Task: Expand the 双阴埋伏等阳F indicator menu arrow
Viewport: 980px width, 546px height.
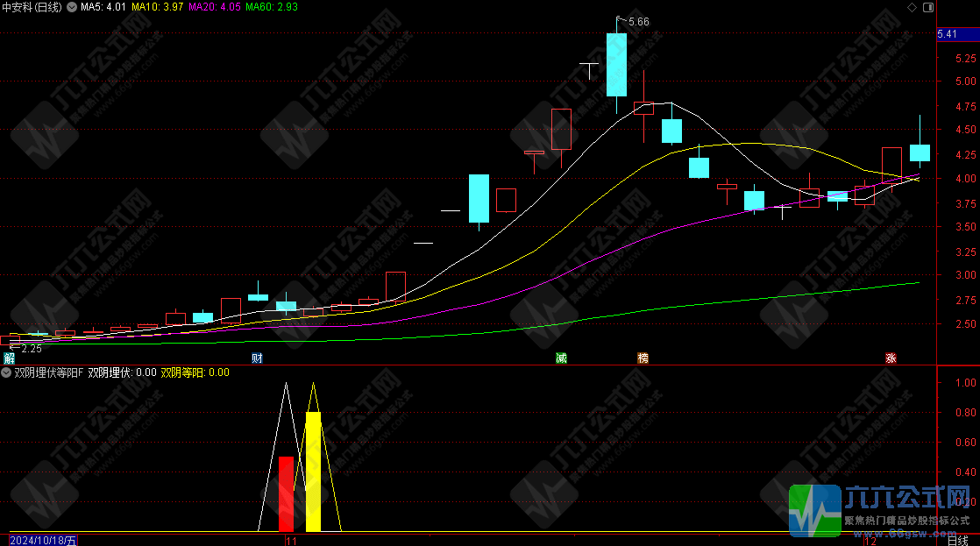Action: click(x=6, y=372)
